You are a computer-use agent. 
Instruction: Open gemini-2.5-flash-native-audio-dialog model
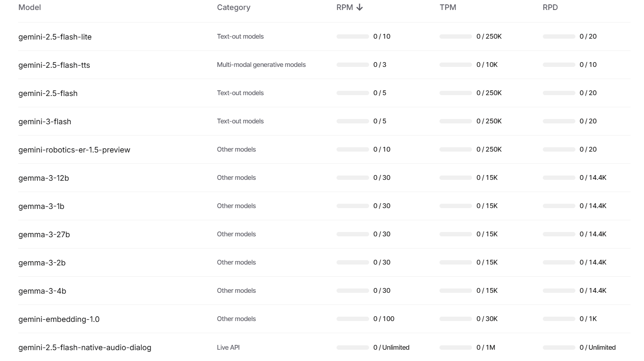coord(85,348)
